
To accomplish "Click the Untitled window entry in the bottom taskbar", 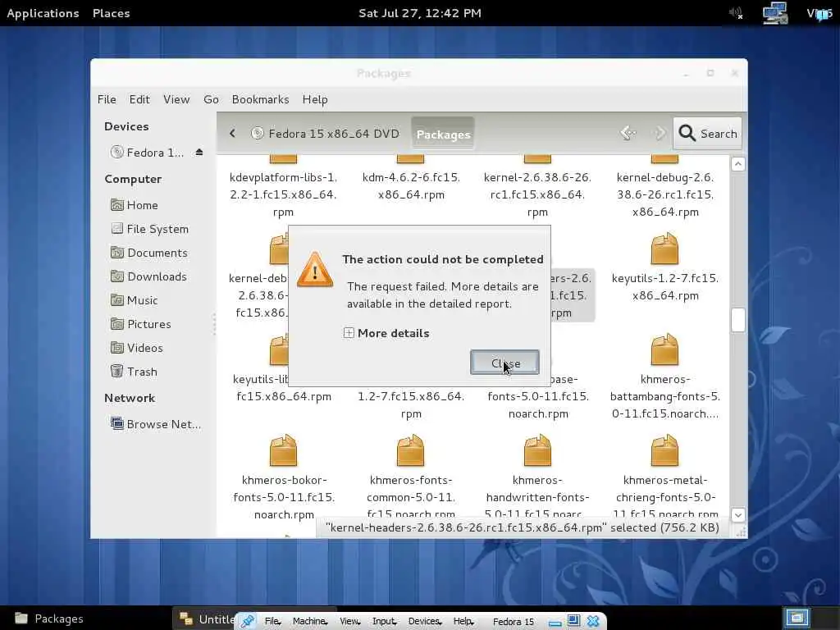I will [x=206, y=619].
